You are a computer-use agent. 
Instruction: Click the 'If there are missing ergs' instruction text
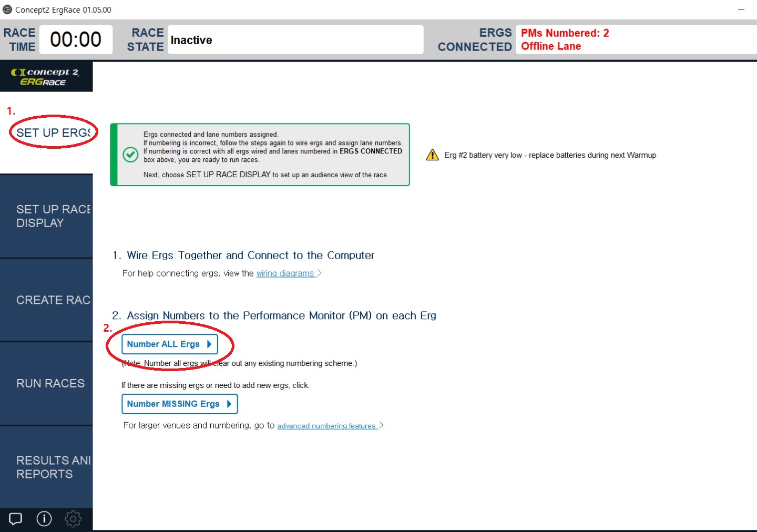click(216, 385)
